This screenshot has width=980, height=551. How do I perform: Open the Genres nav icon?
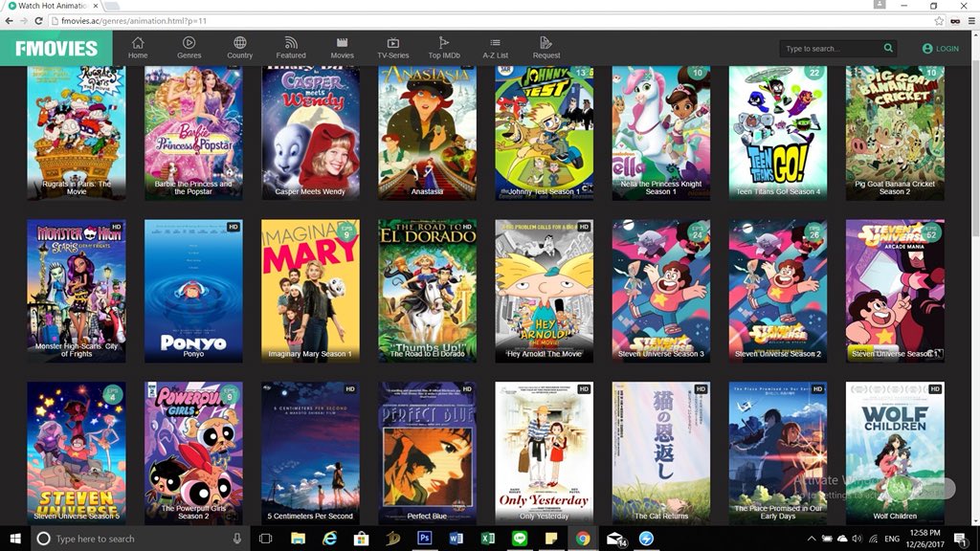point(189,42)
